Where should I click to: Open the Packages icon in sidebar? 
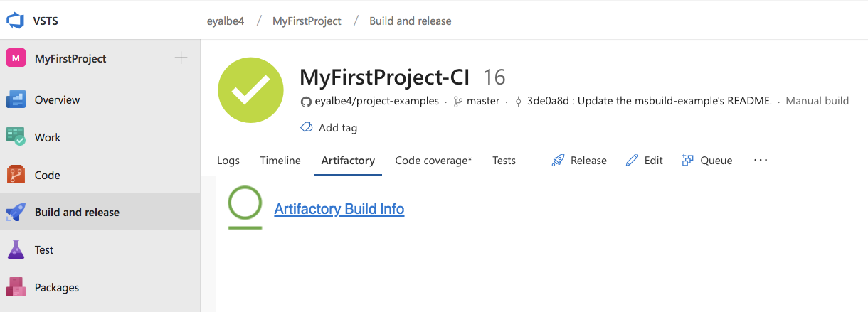tap(16, 287)
